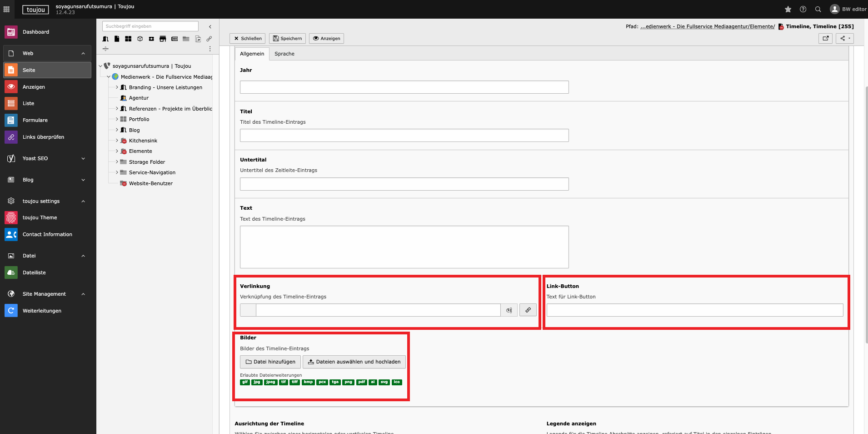Open the Dashboard module
The image size is (868, 434).
[x=35, y=32]
